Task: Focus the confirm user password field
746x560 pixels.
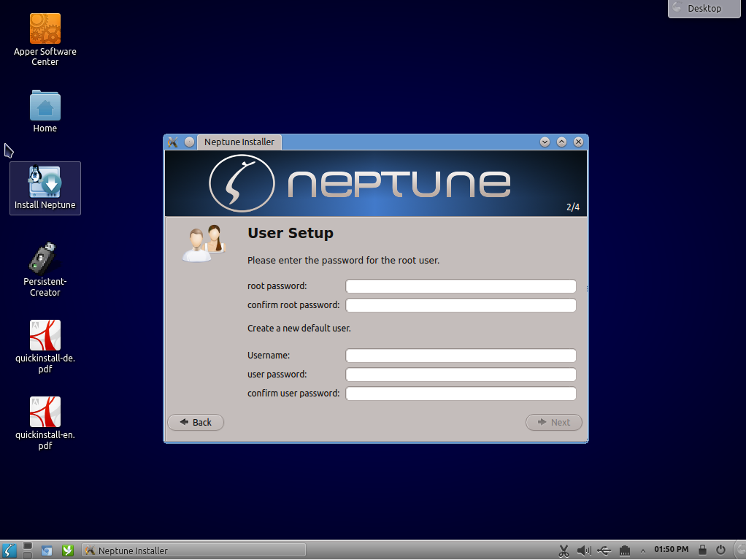Action: coord(461,394)
